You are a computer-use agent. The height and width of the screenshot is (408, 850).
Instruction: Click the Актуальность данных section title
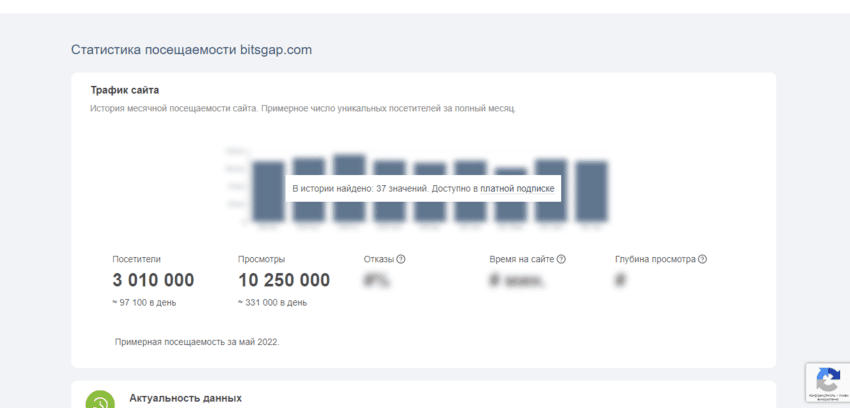(x=185, y=398)
